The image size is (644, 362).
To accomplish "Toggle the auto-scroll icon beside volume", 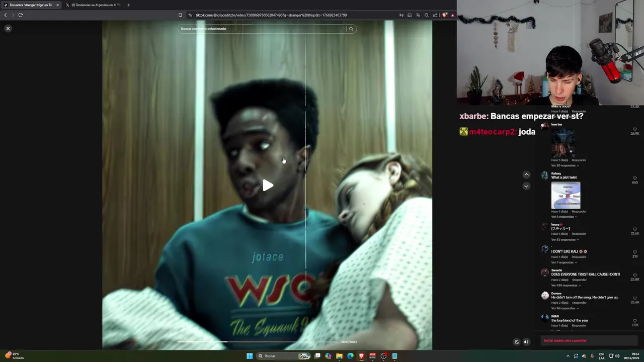I will (516, 342).
